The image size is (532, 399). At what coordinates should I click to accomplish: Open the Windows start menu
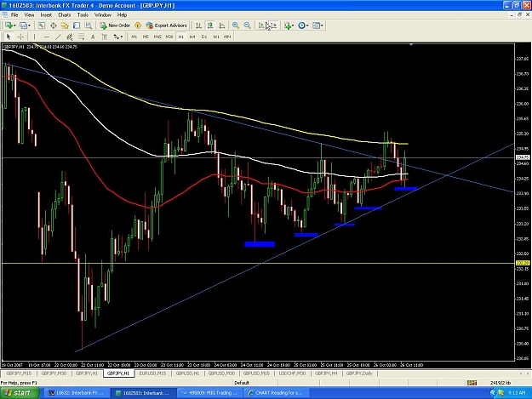click(x=20, y=393)
